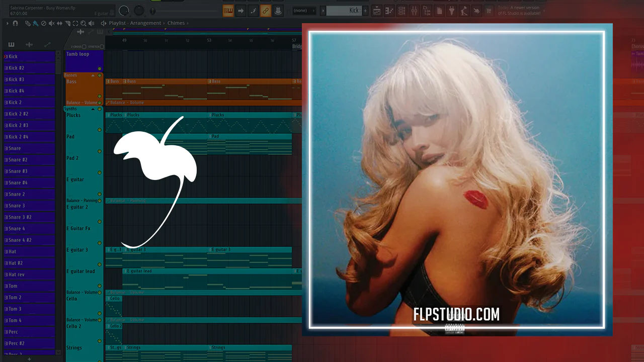
Task: Click the shopping cart icon
Action: click(488, 11)
